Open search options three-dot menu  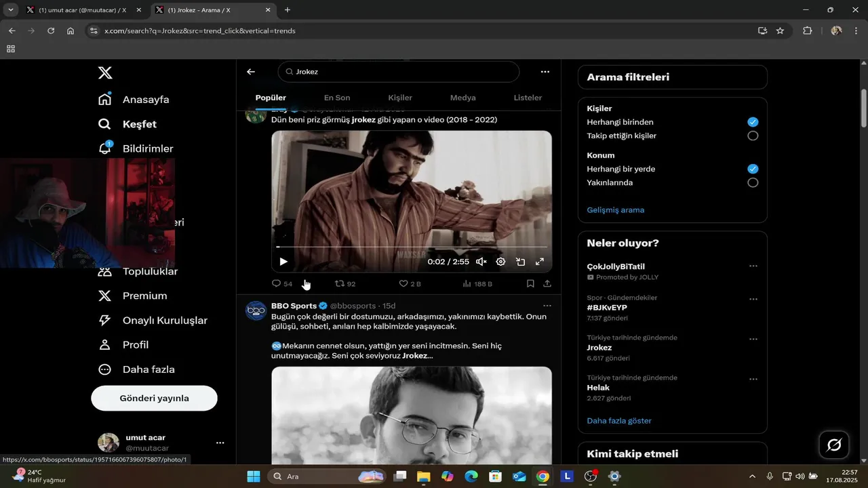point(545,72)
